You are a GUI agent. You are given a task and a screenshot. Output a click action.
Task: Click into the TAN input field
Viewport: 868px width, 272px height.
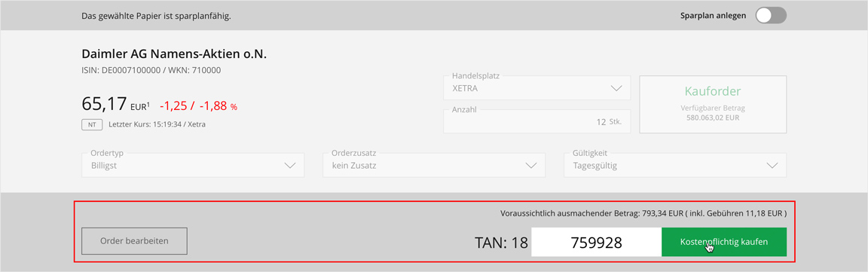click(x=596, y=242)
